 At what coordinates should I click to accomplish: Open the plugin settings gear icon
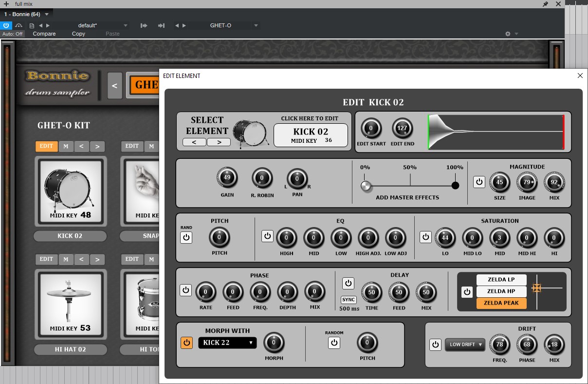(x=508, y=34)
